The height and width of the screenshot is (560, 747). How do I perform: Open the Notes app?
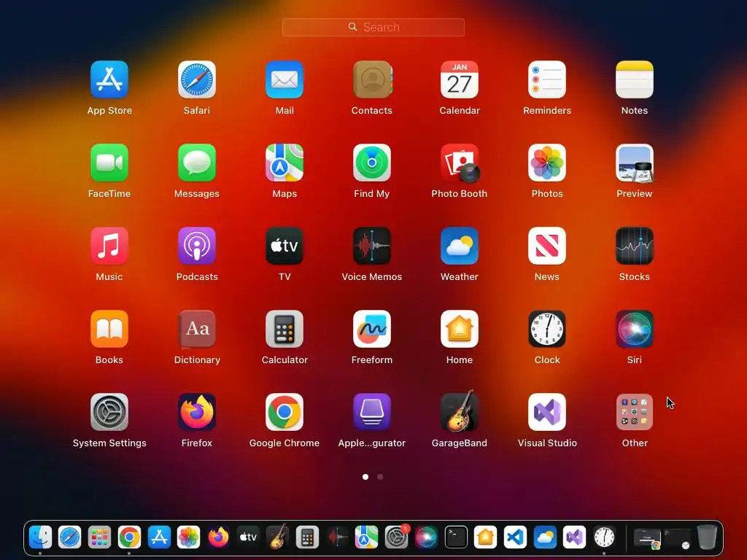click(x=635, y=79)
